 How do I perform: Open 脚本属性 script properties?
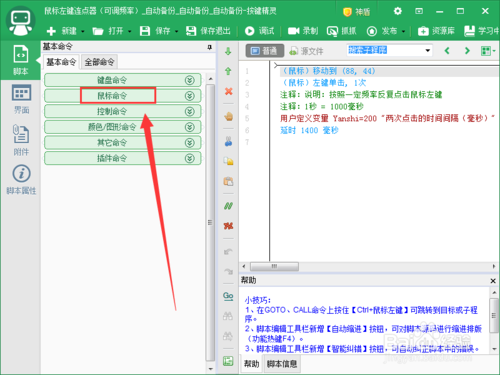coord(21,179)
